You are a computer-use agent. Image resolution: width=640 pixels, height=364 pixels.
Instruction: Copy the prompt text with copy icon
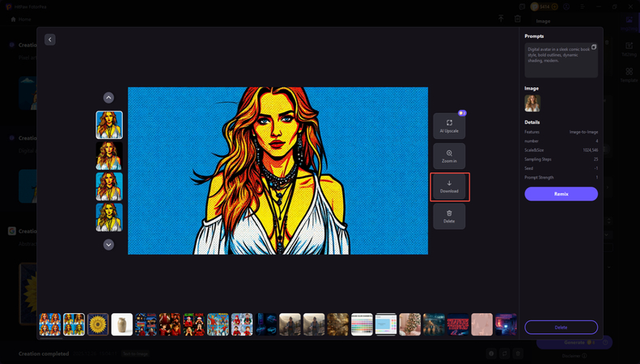point(594,47)
